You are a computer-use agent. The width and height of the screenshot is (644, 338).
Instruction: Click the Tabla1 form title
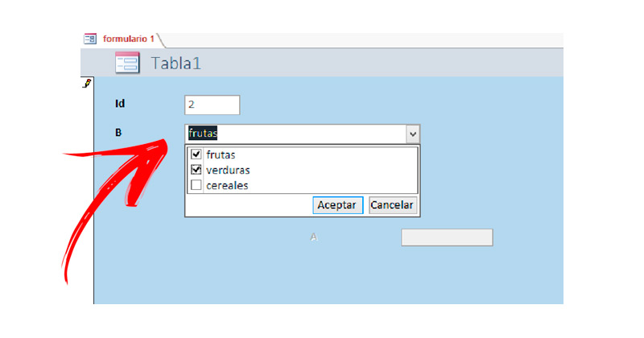pyautogui.click(x=175, y=64)
